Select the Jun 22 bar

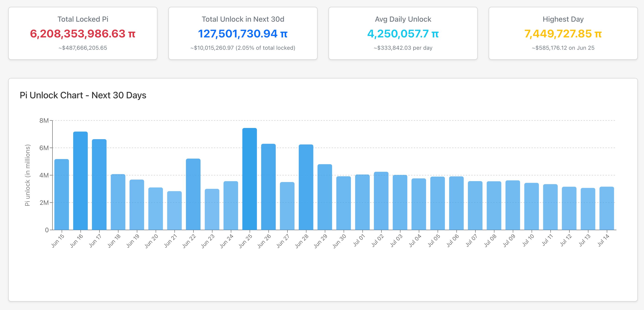[193, 194]
